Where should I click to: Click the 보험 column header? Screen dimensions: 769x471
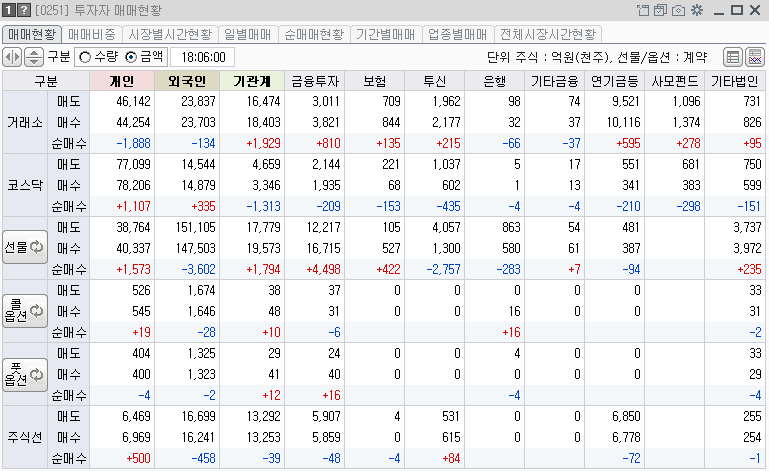tap(375, 81)
